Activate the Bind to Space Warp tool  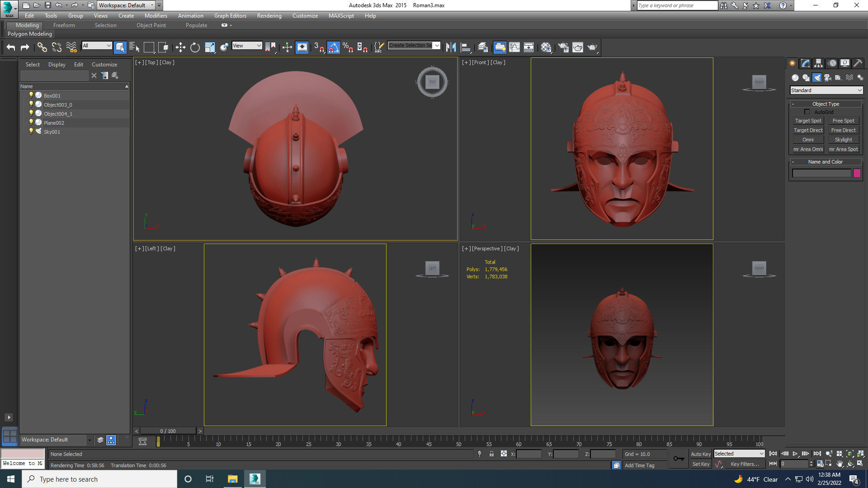[71, 47]
